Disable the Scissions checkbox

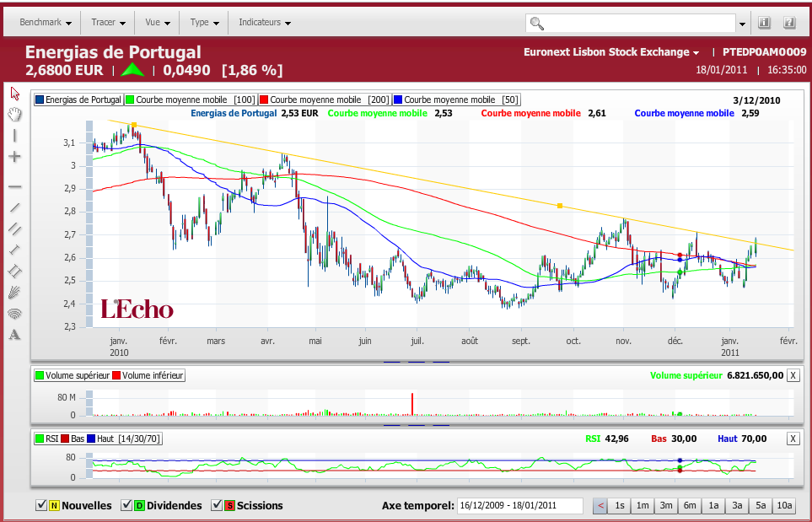click(x=217, y=505)
